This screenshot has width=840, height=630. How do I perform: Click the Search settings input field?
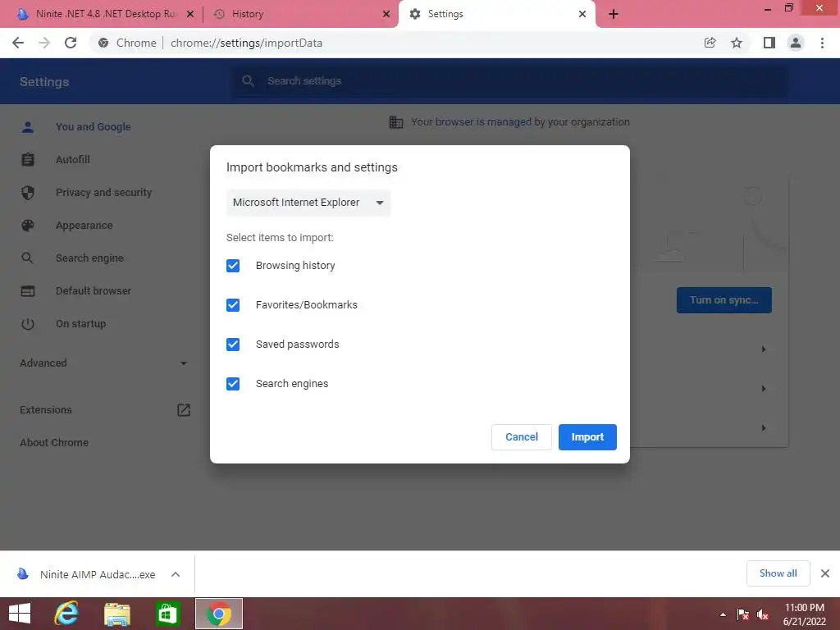[509, 81]
